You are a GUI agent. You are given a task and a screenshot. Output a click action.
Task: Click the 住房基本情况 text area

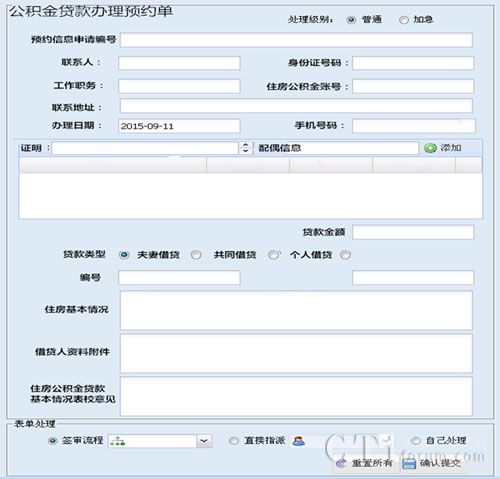[296, 310]
